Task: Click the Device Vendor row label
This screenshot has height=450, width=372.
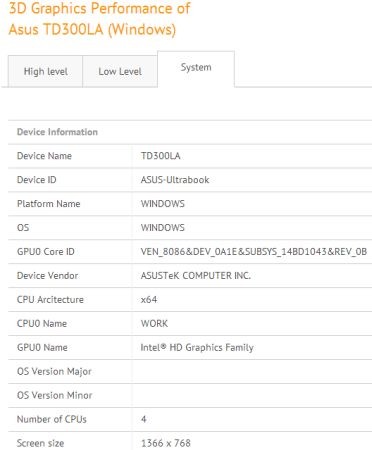Action: tap(47, 276)
